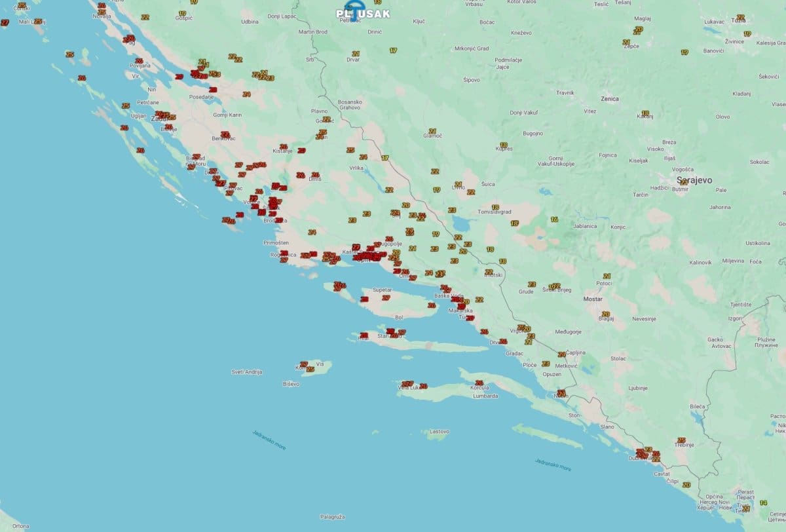The image size is (786, 532).
Task: Open the 18 marker at Kupres
Action: tap(503, 145)
